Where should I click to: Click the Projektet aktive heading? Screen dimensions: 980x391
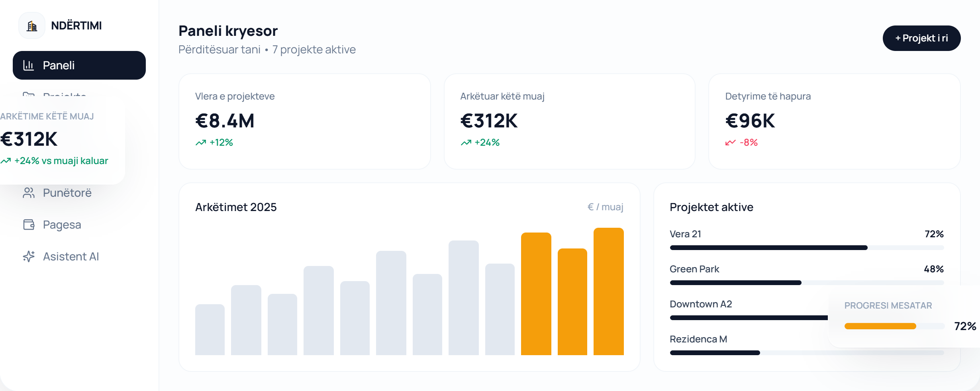pyautogui.click(x=711, y=207)
